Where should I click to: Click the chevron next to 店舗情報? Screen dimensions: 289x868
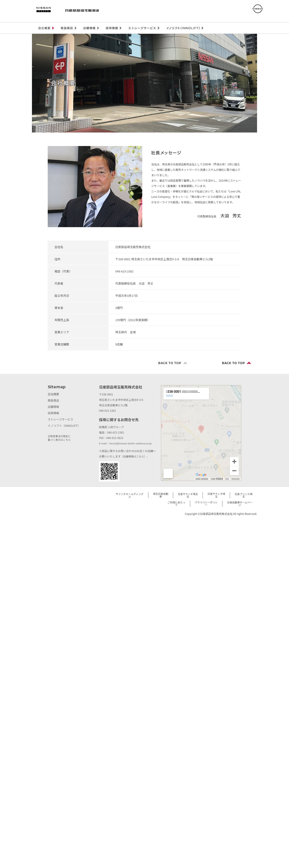point(98,28)
